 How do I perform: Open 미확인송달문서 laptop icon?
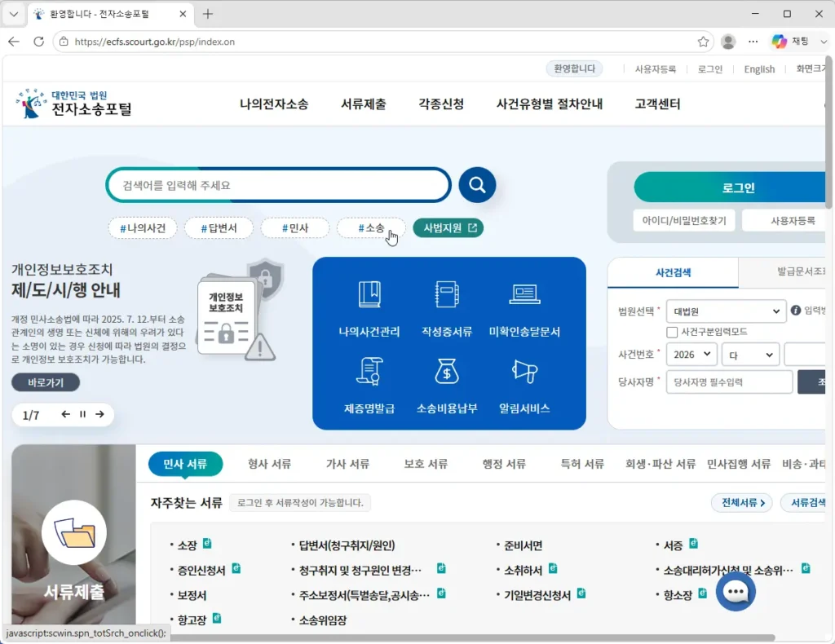pyautogui.click(x=524, y=309)
